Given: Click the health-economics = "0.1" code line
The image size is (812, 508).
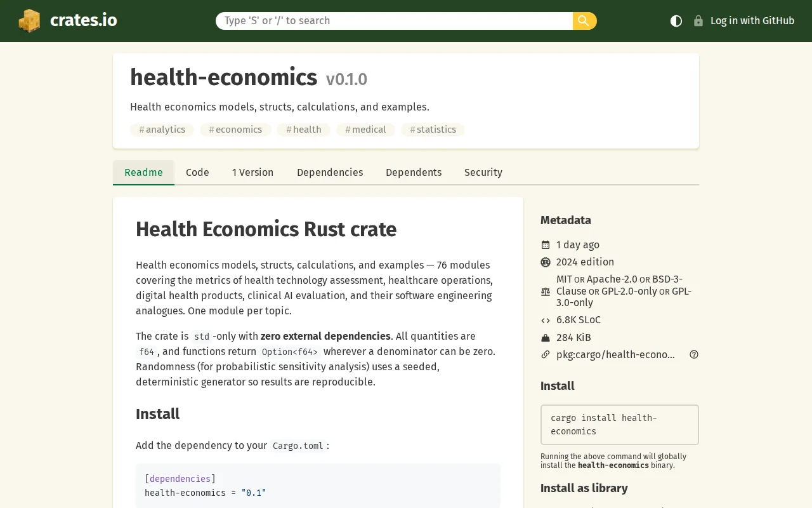Looking at the screenshot, I should [206, 493].
